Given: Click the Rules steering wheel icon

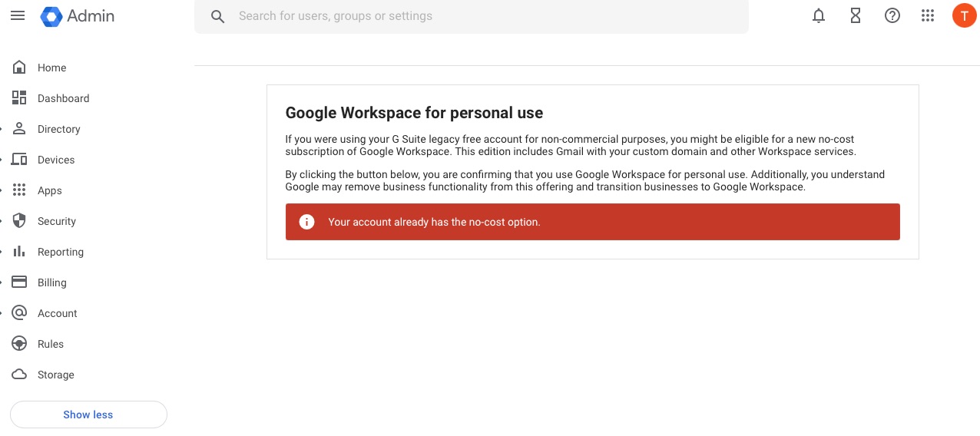Looking at the screenshot, I should pyautogui.click(x=19, y=343).
